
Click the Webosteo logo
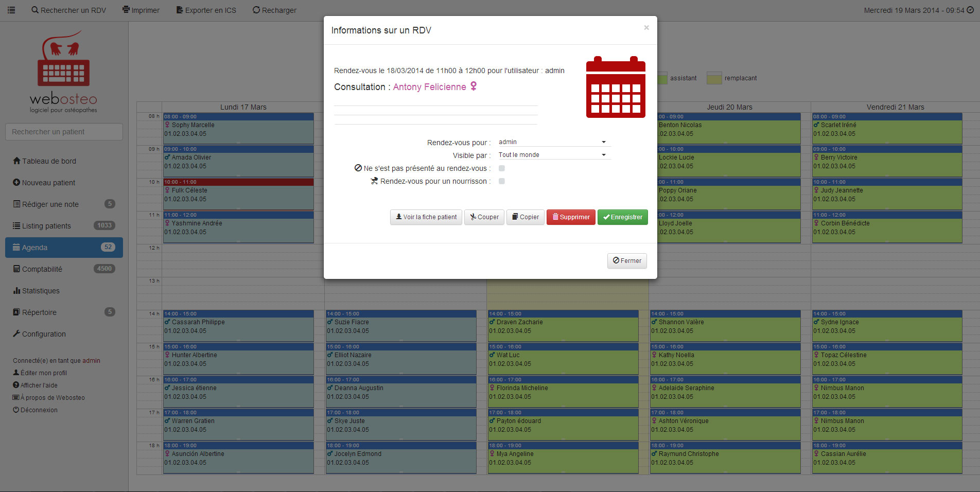click(63, 72)
